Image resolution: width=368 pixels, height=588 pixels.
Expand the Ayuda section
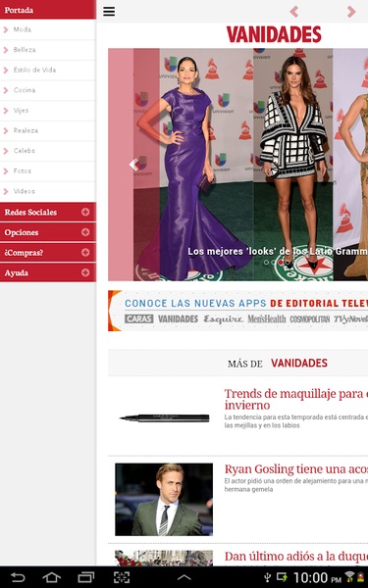click(48, 273)
